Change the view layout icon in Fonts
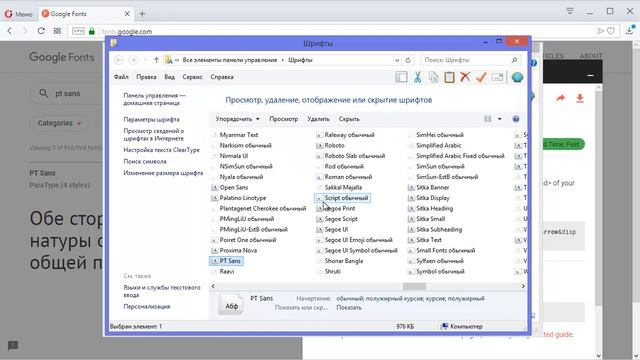640x360 pixels. pyautogui.click(x=488, y=119)
